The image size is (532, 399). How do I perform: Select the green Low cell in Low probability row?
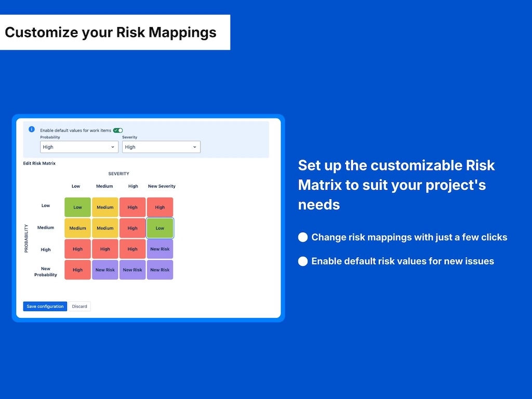click(x=77, y=207)
